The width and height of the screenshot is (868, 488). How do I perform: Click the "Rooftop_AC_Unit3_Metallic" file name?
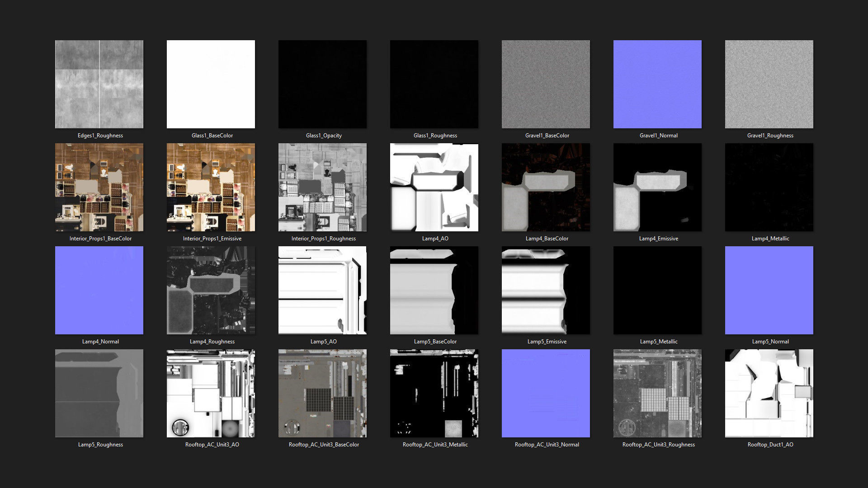click(x=435, y=445)
